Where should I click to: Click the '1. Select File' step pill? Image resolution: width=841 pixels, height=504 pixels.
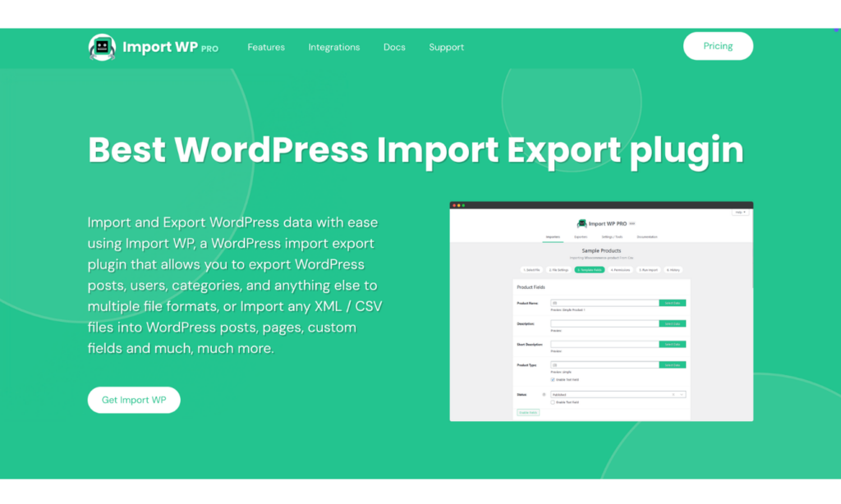(x=531, y=270)
